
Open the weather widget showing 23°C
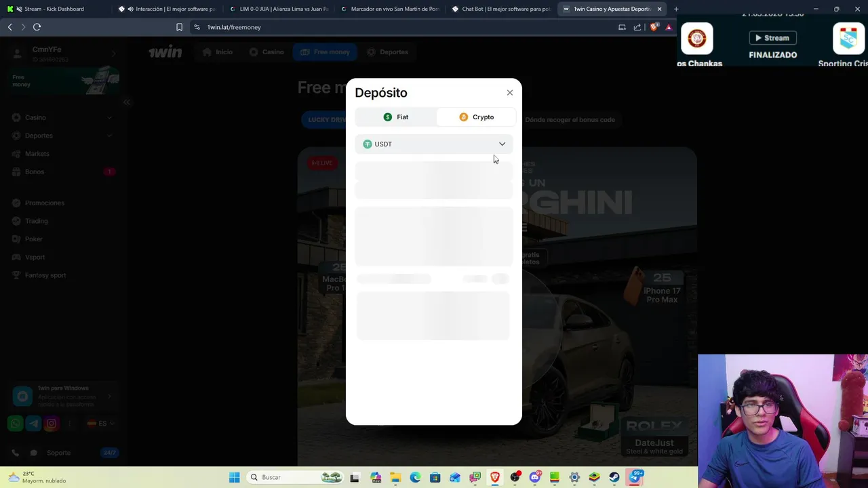pos(38,477)
